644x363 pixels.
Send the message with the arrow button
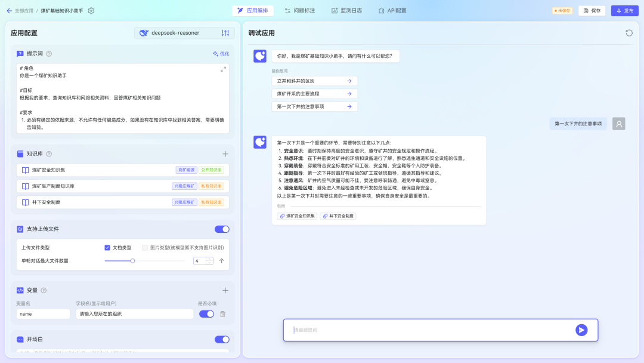pos(581,330)
